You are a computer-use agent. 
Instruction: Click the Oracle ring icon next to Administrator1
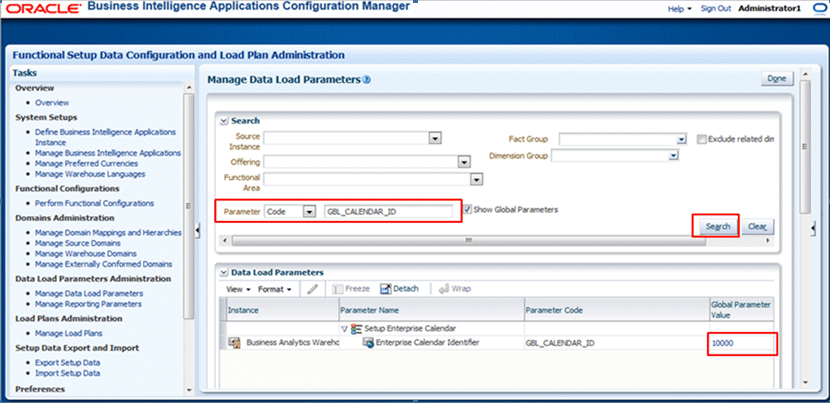[818, 8]
